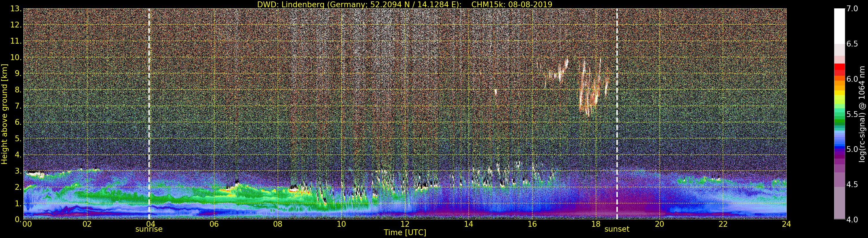Click the height axis tick '10.'

[16, 57]
